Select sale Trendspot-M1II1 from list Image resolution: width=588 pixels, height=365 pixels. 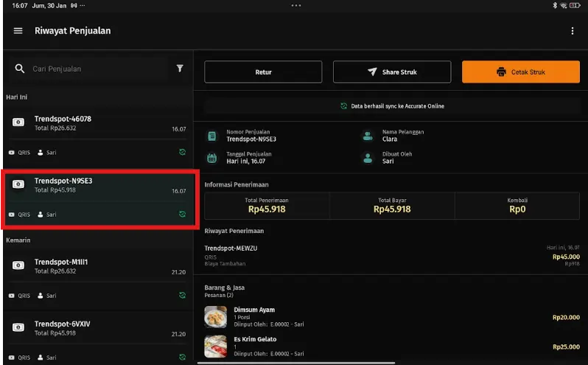(97, 267)
